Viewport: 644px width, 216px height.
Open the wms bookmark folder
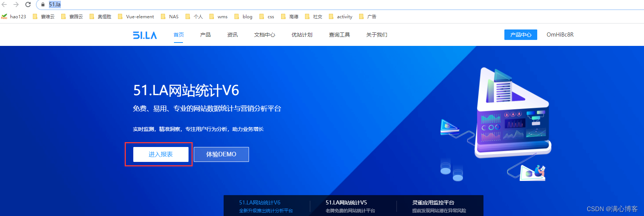pyautogui.click(x=218, y=16)
